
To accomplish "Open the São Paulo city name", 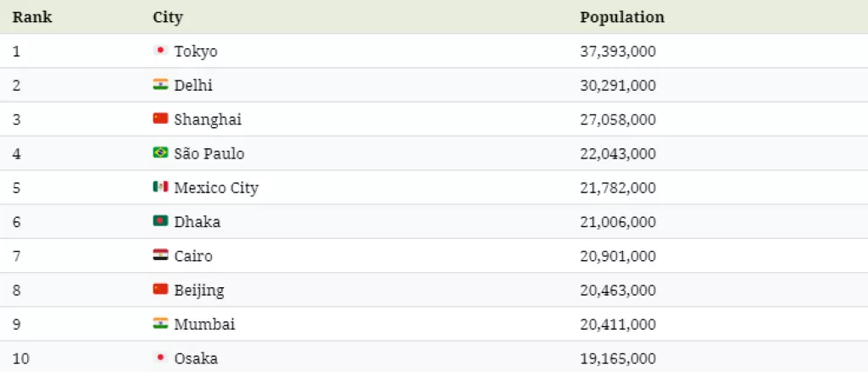I will [x=209, y=153].
